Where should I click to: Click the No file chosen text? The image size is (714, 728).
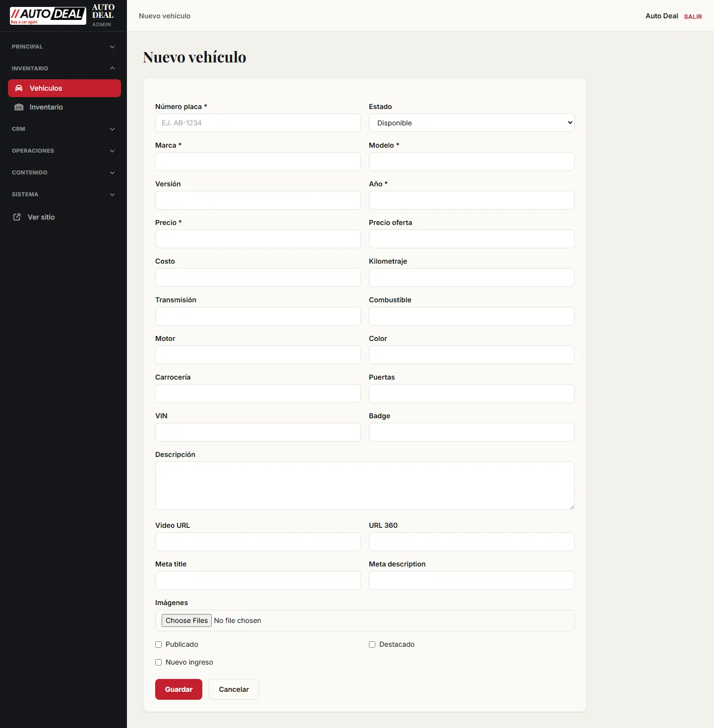[238, 620]
